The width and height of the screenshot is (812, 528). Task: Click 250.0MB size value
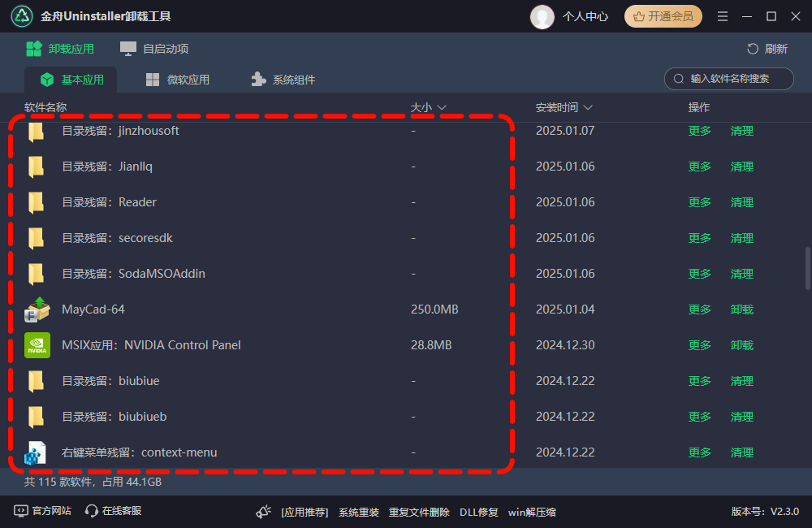[434, 309]
